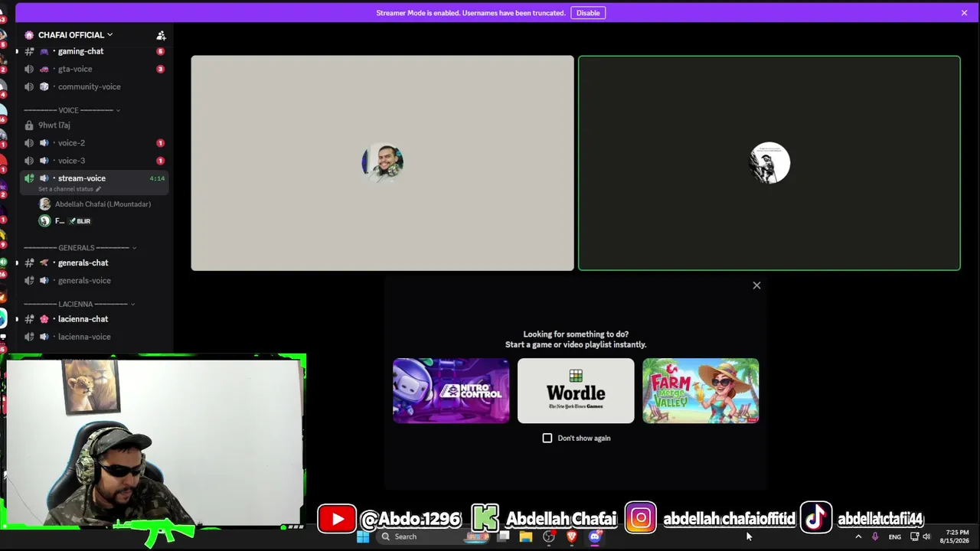This screenshot has height=551, width=980.
Task: Click the Set a channel status link
Action: [x=69, y=189]
